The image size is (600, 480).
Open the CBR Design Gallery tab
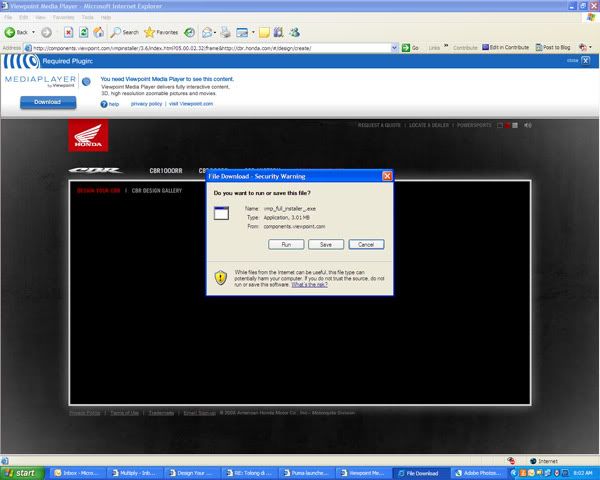tap(157, 191)
